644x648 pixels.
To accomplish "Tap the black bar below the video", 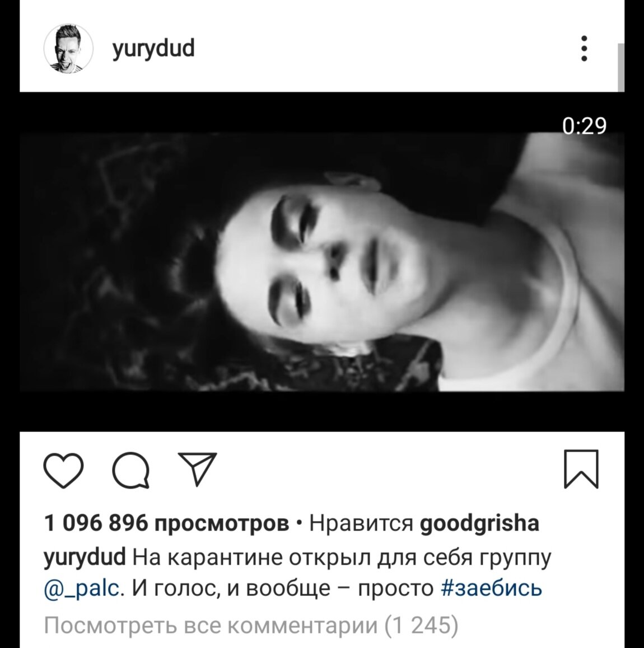I will pyautogui.click(x=322, y=411).
